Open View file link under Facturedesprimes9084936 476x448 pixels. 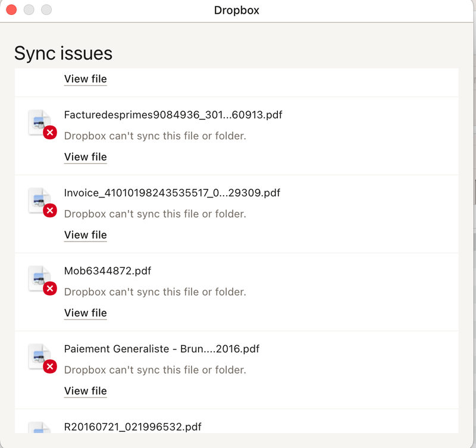(85, 157)
